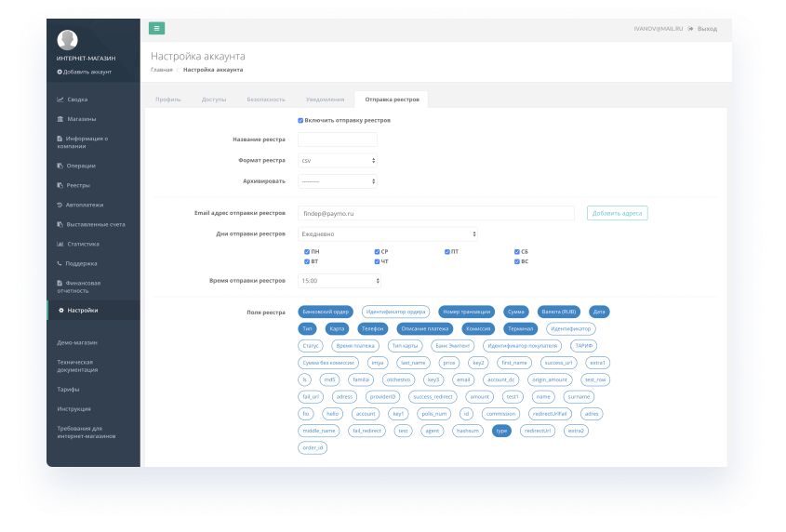786x532 pixels.
Task: Open Магазины via its bank icon
Action: [60, 119]
